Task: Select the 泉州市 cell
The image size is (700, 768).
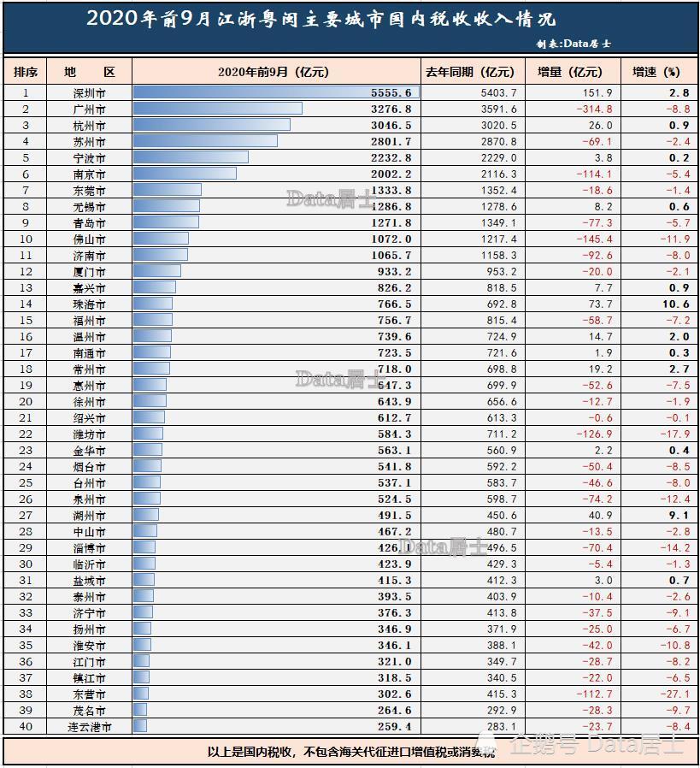Action: coord(90,499)
